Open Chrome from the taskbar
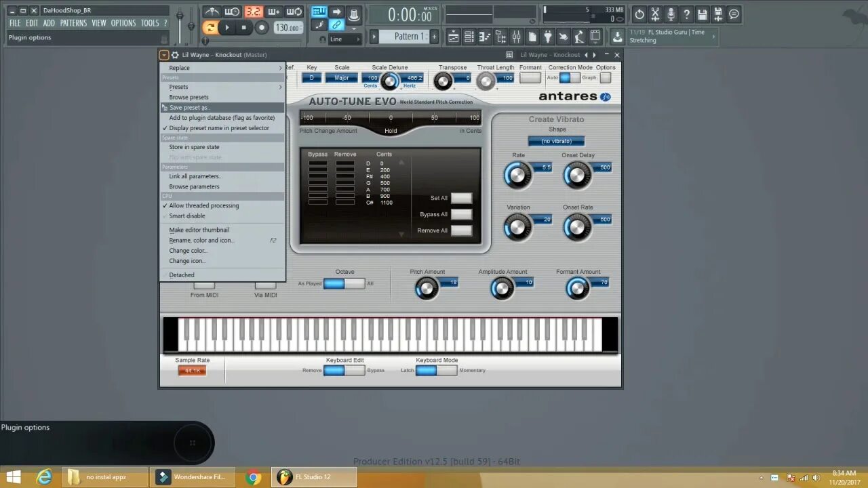The height and width of the screenshot is (488, 868). (x=254, y=477)
